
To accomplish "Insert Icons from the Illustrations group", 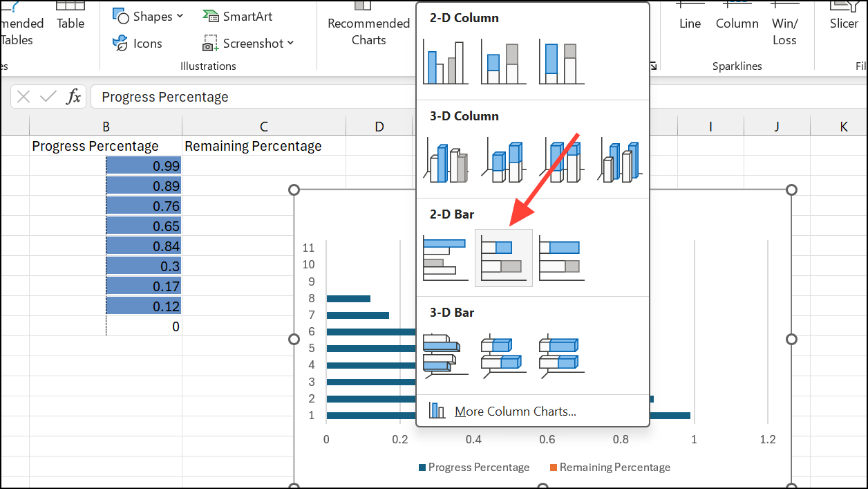I will pos(137,43).
